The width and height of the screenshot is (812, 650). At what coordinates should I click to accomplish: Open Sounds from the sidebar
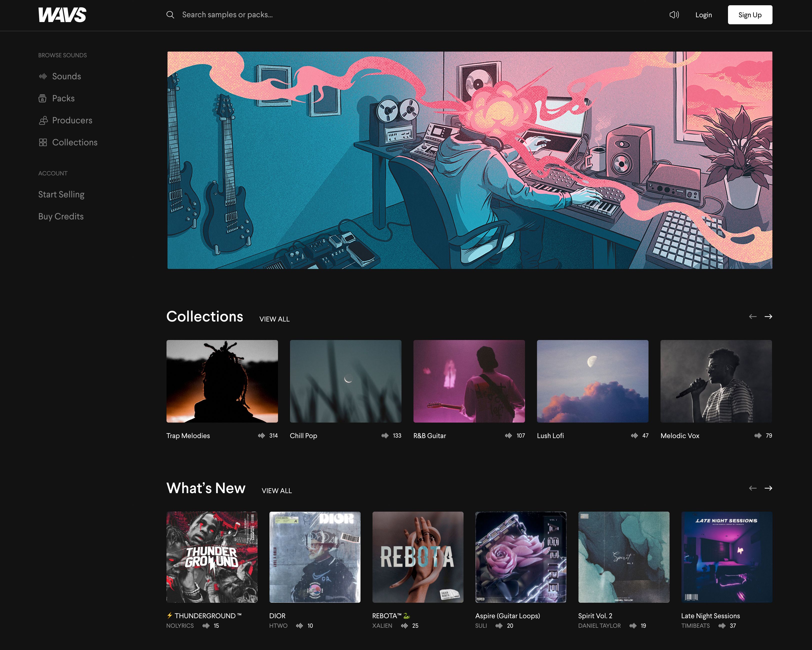pos(66,77)
